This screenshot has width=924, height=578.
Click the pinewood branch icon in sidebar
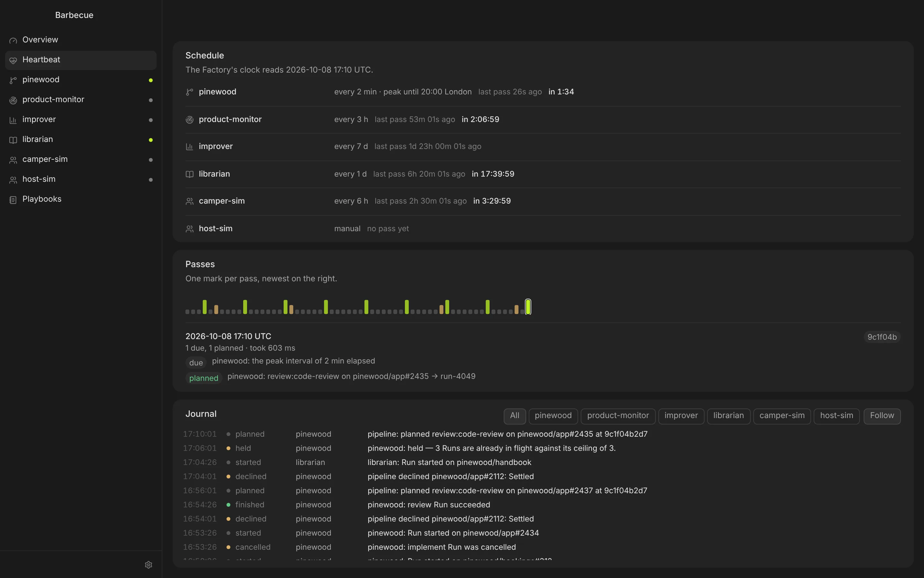pos(13,80)
